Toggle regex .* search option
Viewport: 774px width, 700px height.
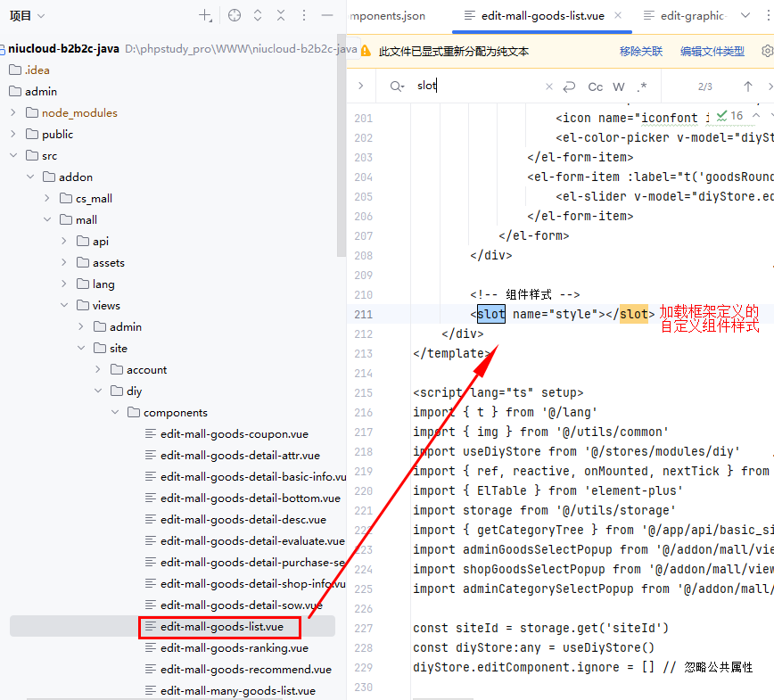(642, 86)
